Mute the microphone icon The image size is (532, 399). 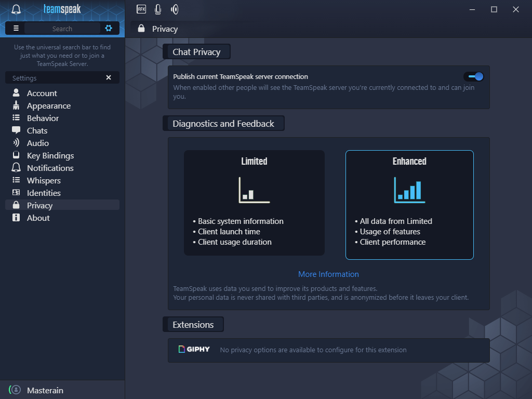click(158, 9)
